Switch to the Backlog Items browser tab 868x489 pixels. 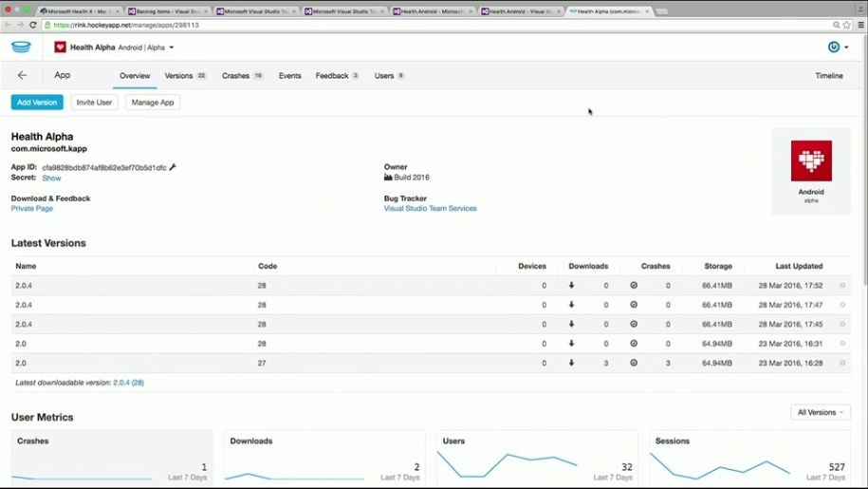167,11
